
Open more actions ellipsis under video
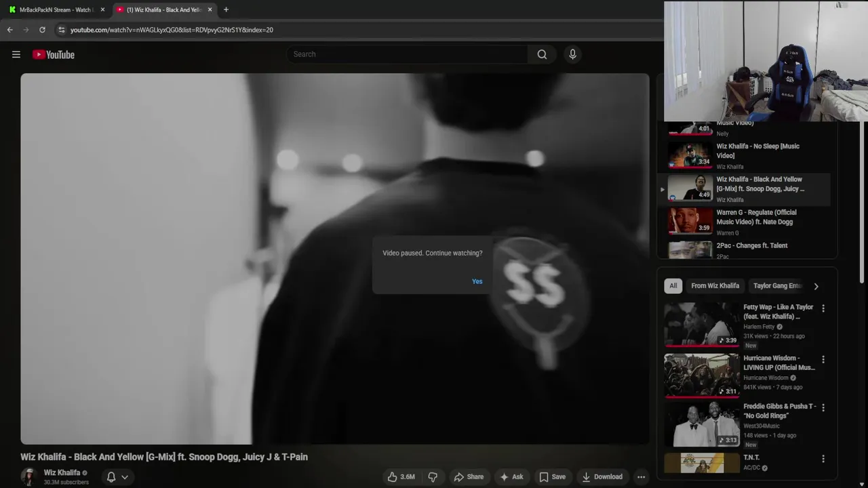point(641,476)
